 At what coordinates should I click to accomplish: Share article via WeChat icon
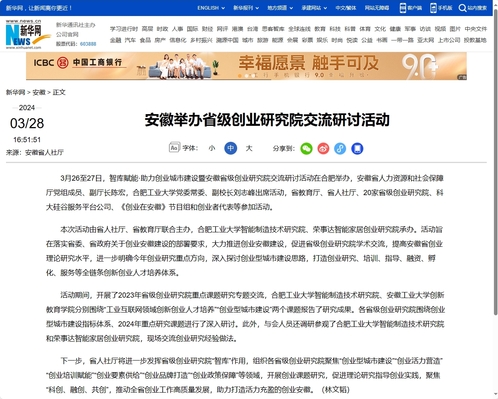pyautogui.click(x=306, y=148)
